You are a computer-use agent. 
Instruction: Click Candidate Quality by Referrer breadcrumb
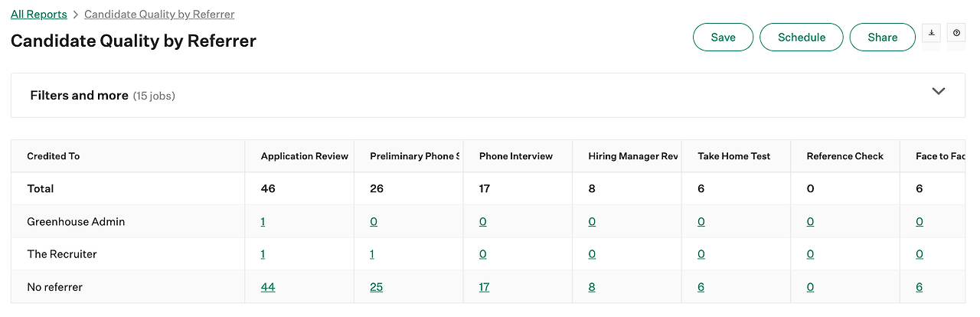click(x=159, y=15)
